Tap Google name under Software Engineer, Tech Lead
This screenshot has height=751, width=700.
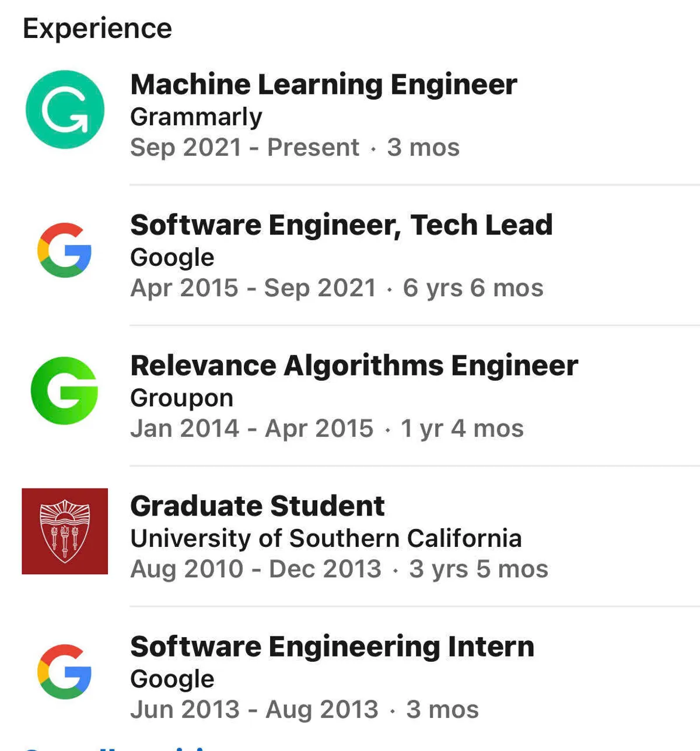[x=172, y=257]
